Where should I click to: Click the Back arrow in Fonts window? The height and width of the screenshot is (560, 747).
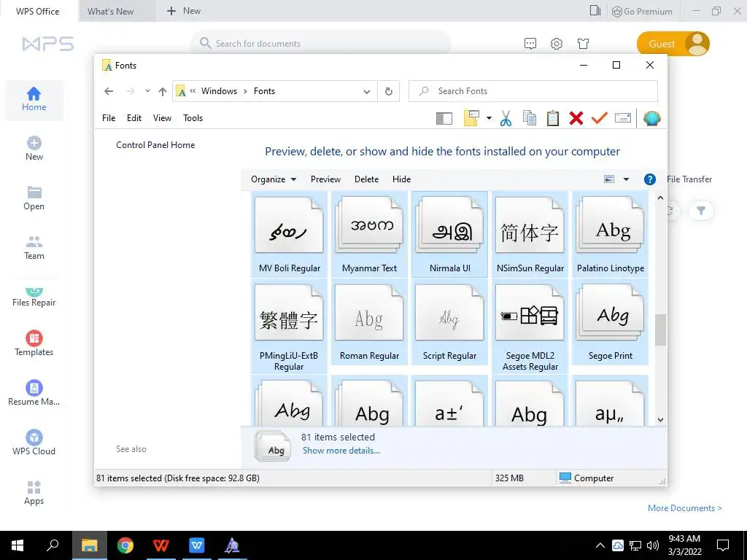tap(109, 91)
